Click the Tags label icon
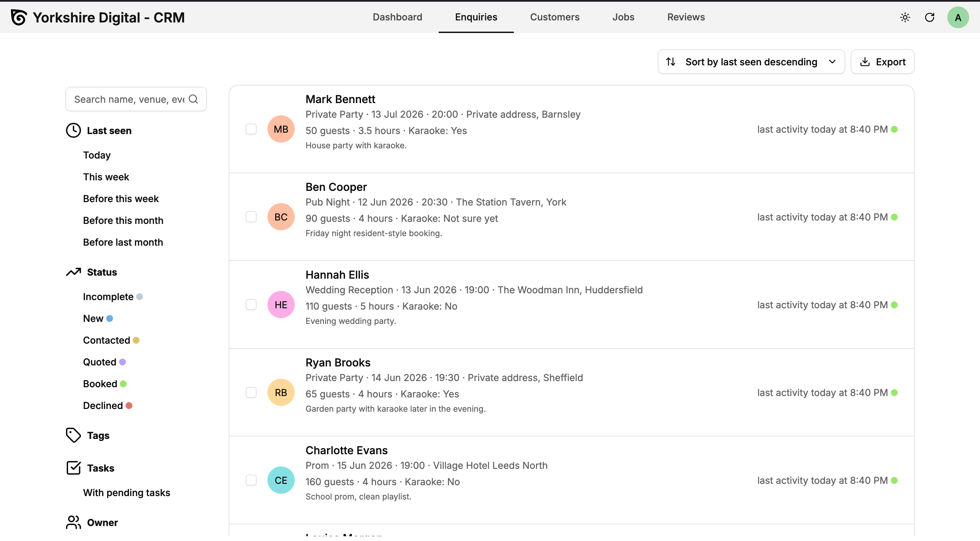 73,435
